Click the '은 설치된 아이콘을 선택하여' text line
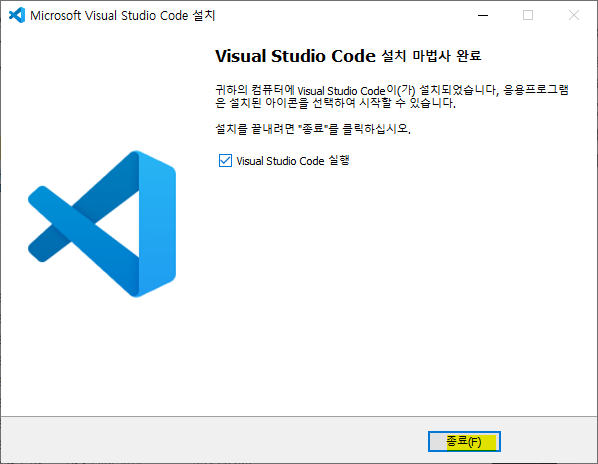The width and height of the screenshot is (598, 464). (x=336, y=103)
